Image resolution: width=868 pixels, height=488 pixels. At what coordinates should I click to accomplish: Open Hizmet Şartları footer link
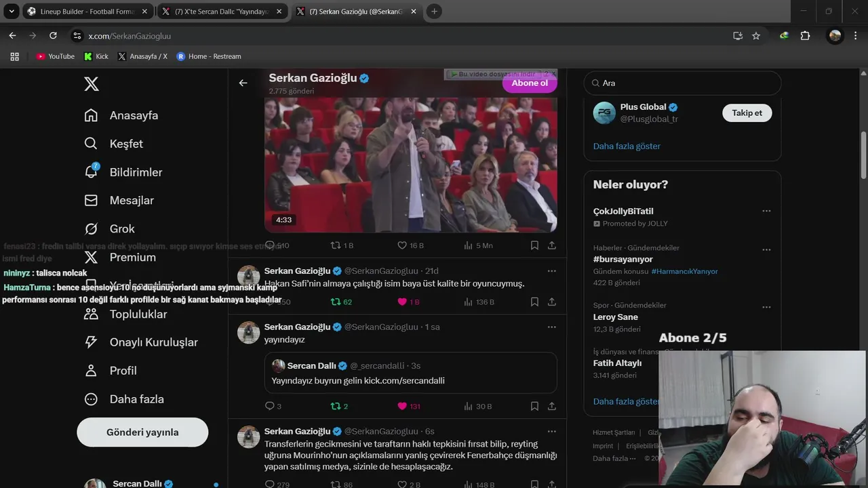tap(614, 432)
